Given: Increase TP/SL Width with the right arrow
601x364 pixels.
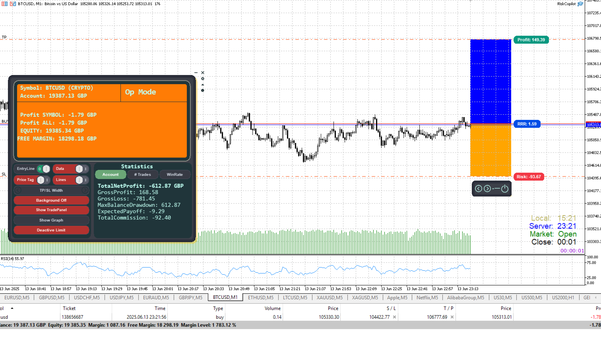Looking at the screenshot, I should [85, 191].
